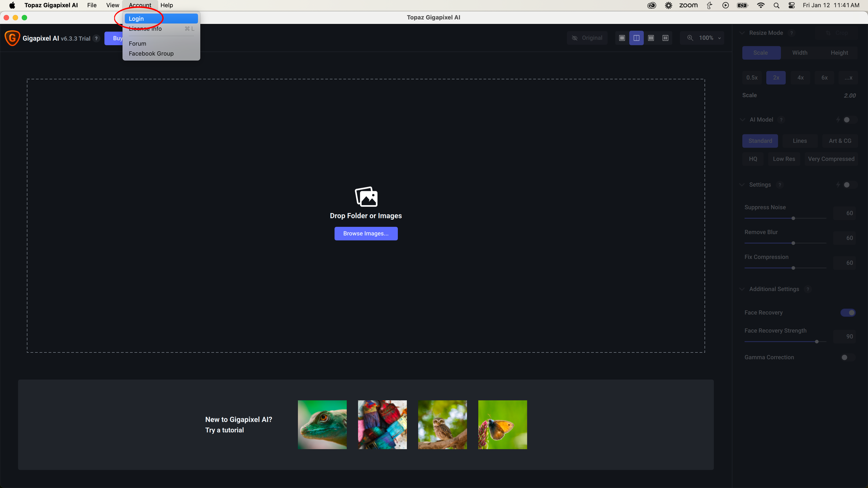Collapse the Additional Settings section
This screenshot has height=488, width=868.
coord(742,289)
